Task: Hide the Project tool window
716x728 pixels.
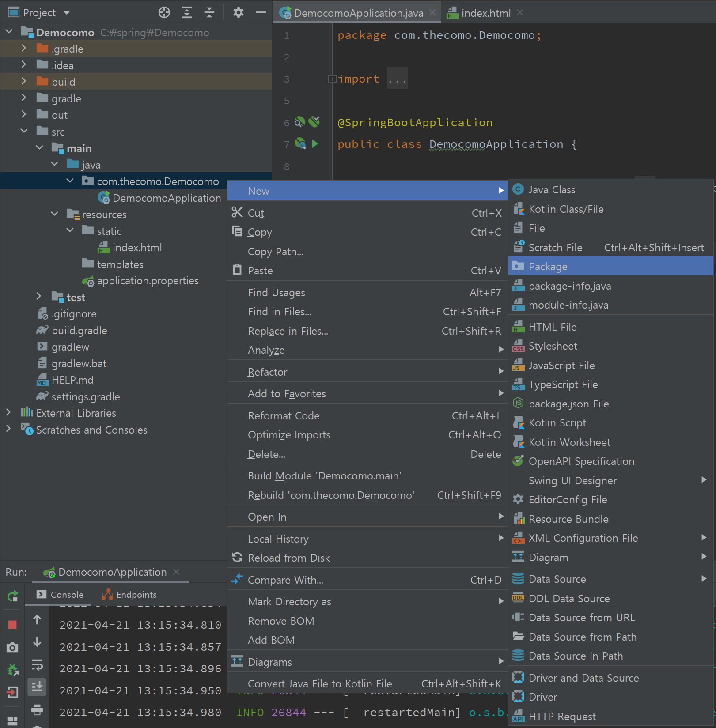Action: point(261,12)
